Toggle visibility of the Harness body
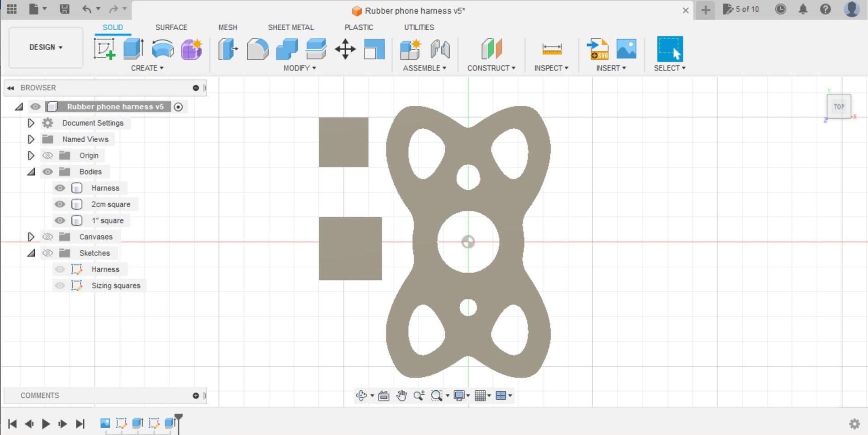The height and width of the screenshot is (435, 868). click(60, 188)
